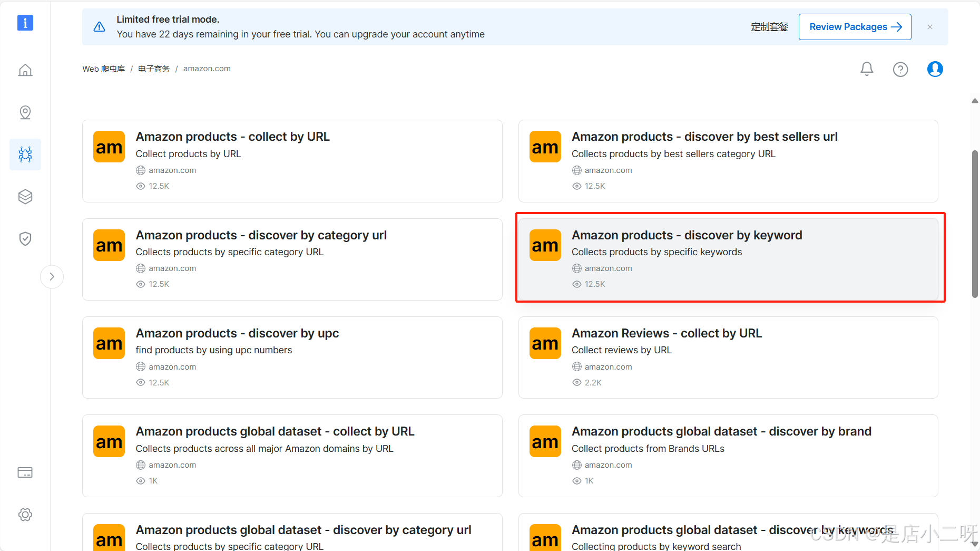Image resolution: width=980 pixels, height=551 pixels.
Task: Dismiss the free trial banner
Action: pos(930,27)
